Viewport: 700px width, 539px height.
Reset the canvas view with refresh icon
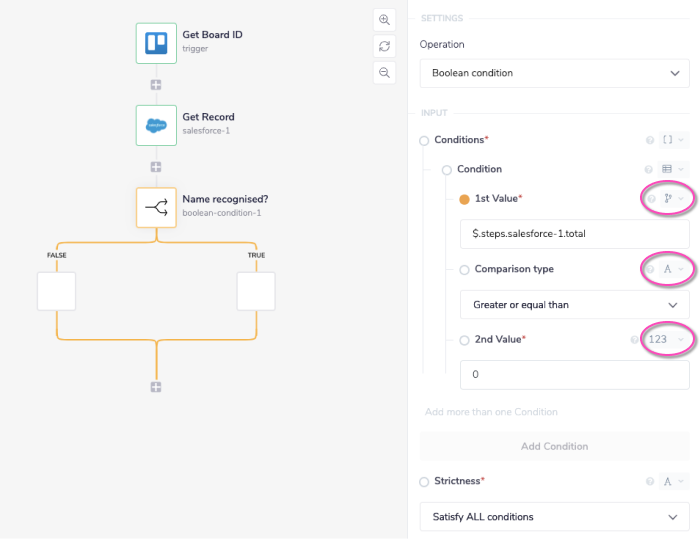(384, 46)
